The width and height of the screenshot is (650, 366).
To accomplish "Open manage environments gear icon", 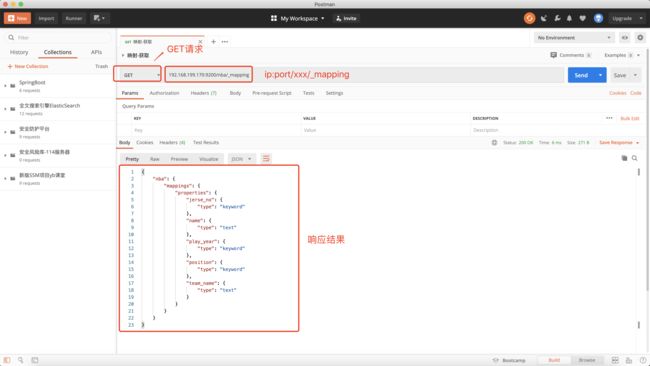I will click(x=640, y=38).
